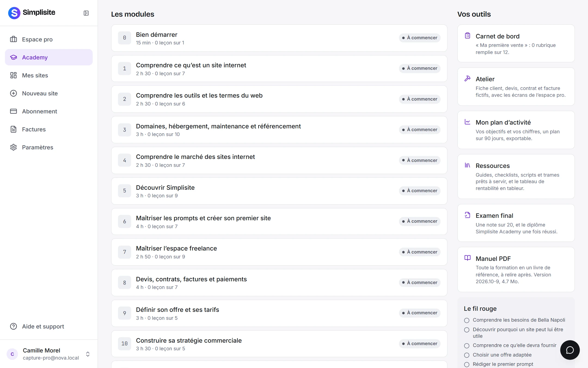Collapse the sidebar with the panel icon
This screenshot has width=588, height=368.
click(x=86, y=13)
